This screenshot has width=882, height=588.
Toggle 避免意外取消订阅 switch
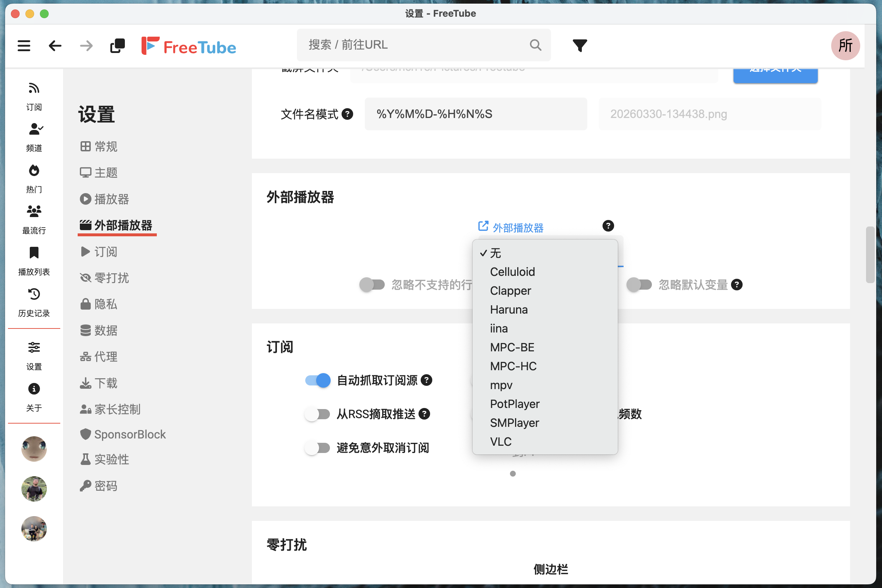click(318, 448)
